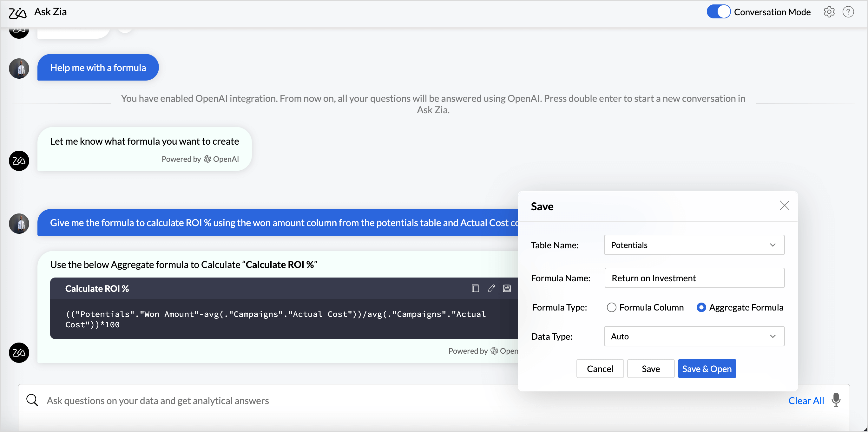This screenshot has height=432, width=868.
Task: Click the Zia logo in the header
Action: pos(17,13)
